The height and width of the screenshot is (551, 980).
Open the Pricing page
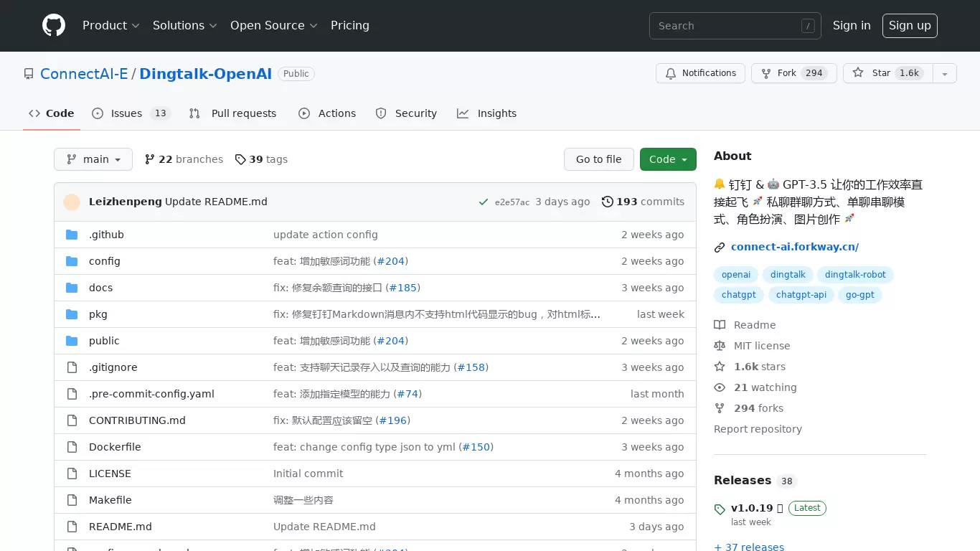coord(350,26)
